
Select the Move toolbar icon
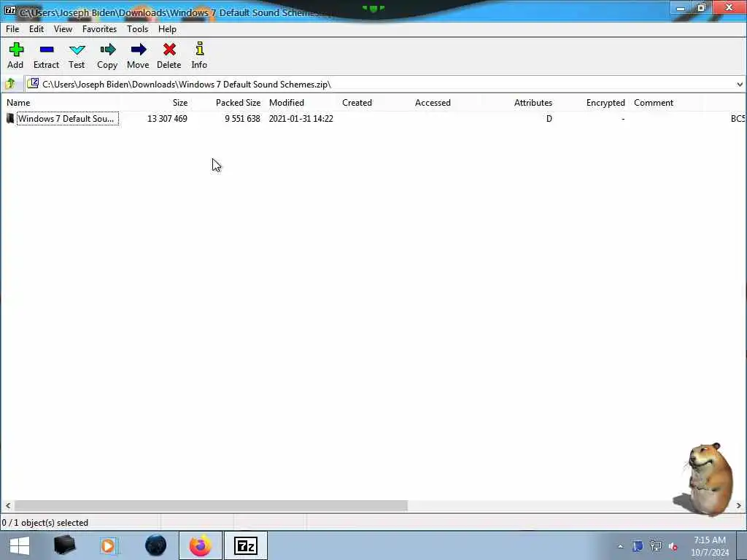pyautogui.click(x=138, y=50)
